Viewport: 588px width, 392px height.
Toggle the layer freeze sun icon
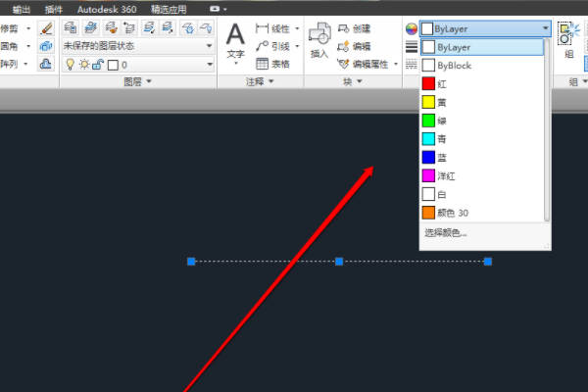84,65
